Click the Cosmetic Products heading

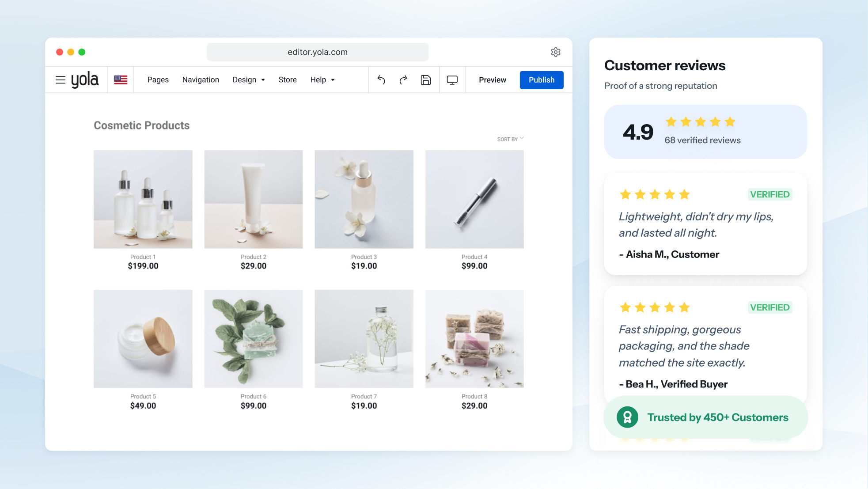(x=142, y=125)
